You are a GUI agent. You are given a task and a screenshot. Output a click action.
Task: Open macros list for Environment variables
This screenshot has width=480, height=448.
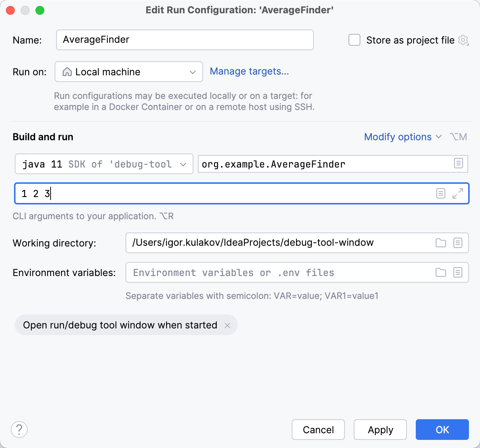[458, 272]
